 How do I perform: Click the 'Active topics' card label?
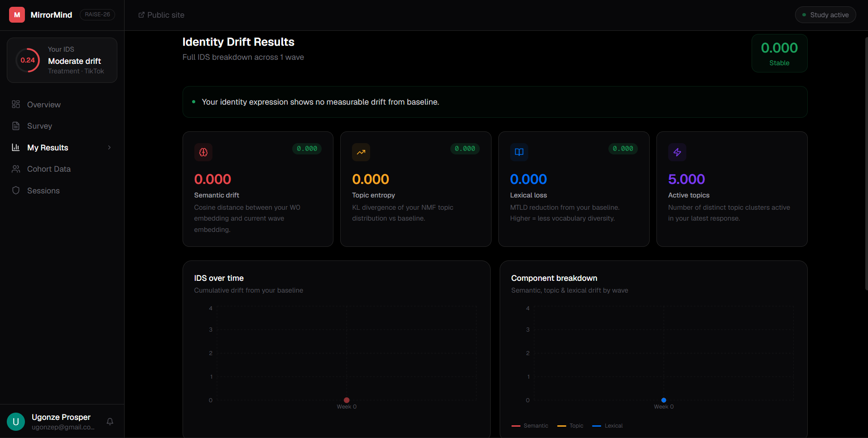pyautogui.click(x=689, y=195)
